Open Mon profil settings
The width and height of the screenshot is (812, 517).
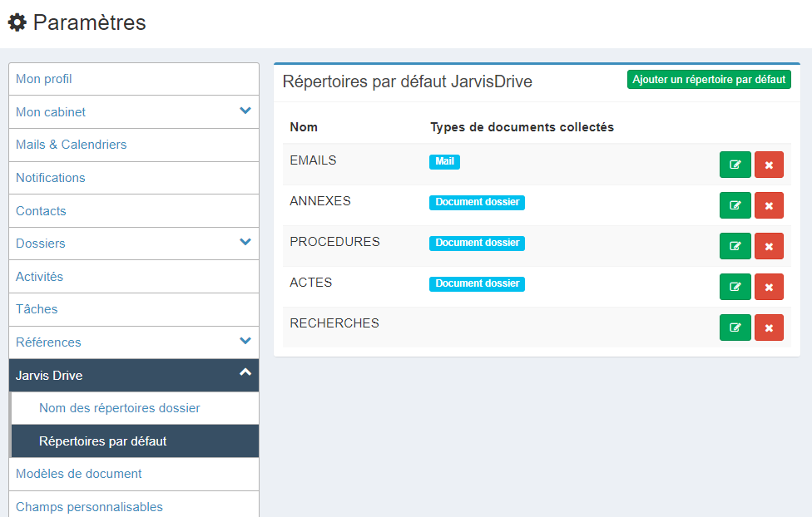tap(134, 79)
